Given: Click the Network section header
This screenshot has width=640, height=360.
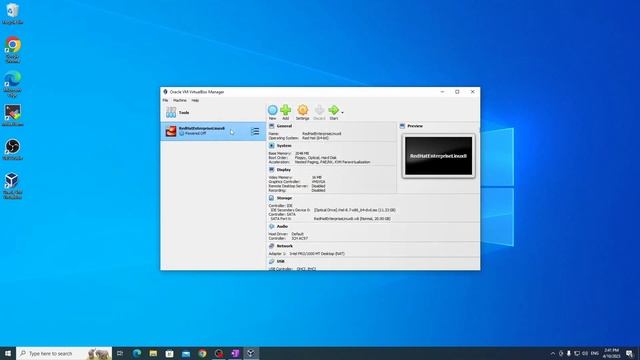Looking at the screenshot, I should (x=284, y=246).
